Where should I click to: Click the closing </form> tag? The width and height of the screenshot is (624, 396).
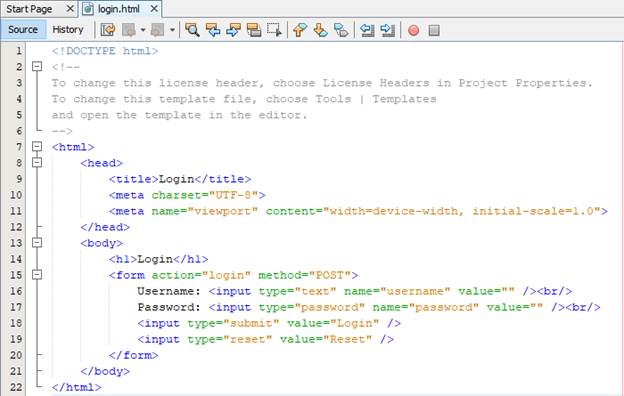(x=133, y=355)
